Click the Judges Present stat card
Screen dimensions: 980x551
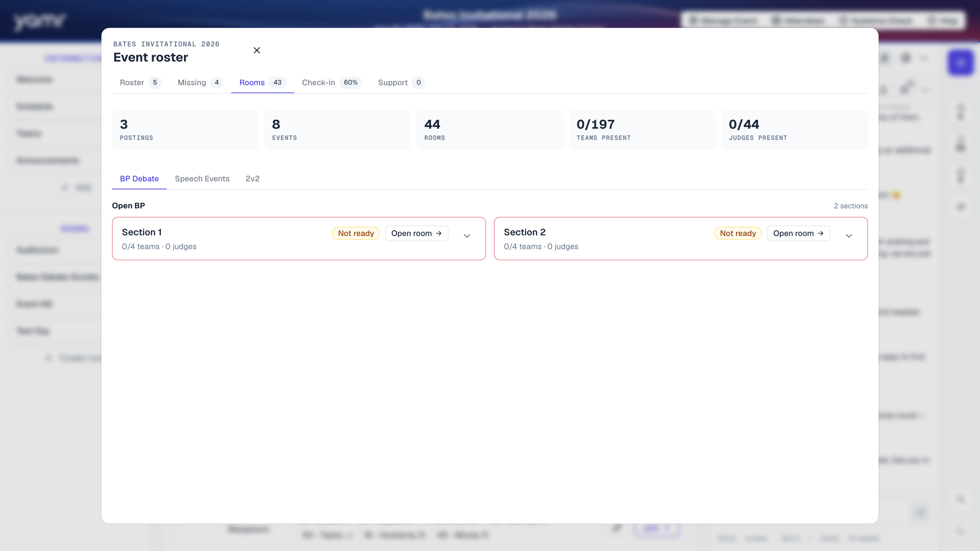(x=794, y=130)
